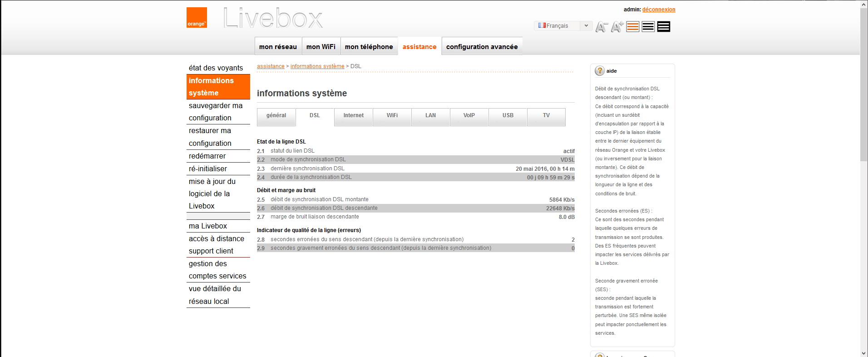Click the aide question-mark icon

[x=600, y=70]
